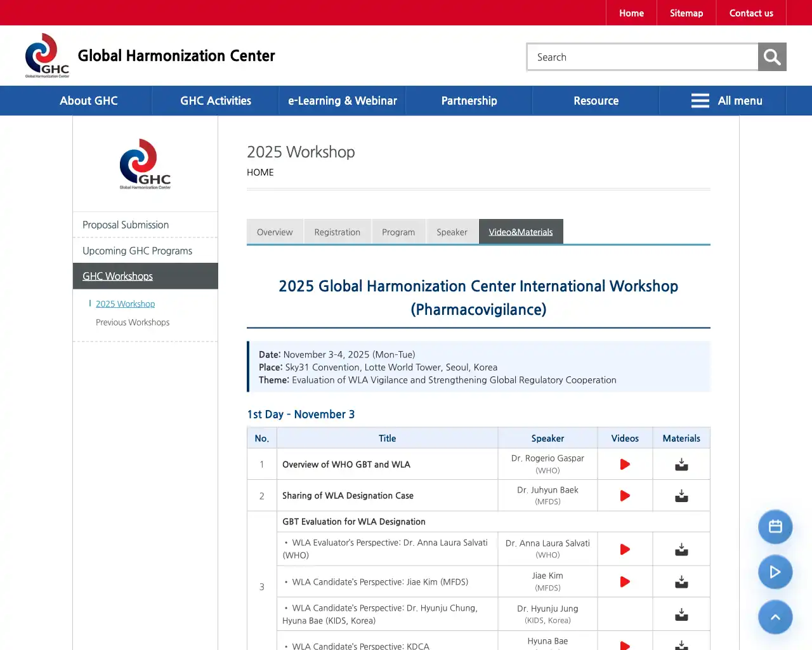Play the video by Jiae Kim

coord(625,581)
